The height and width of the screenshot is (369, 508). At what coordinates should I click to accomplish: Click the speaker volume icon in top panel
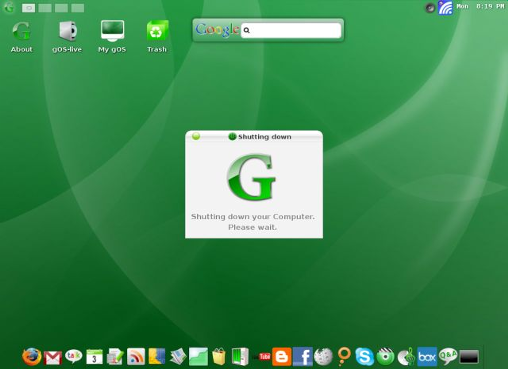(x=430, y=7)
